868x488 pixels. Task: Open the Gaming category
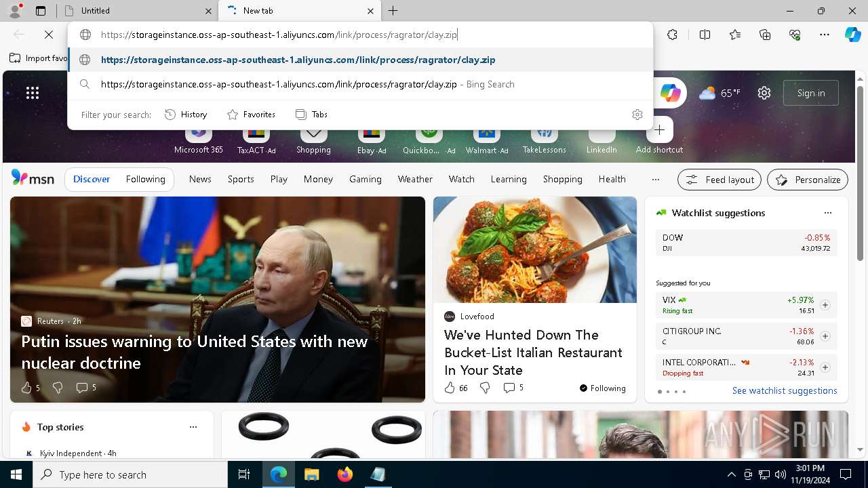(366, 179)
